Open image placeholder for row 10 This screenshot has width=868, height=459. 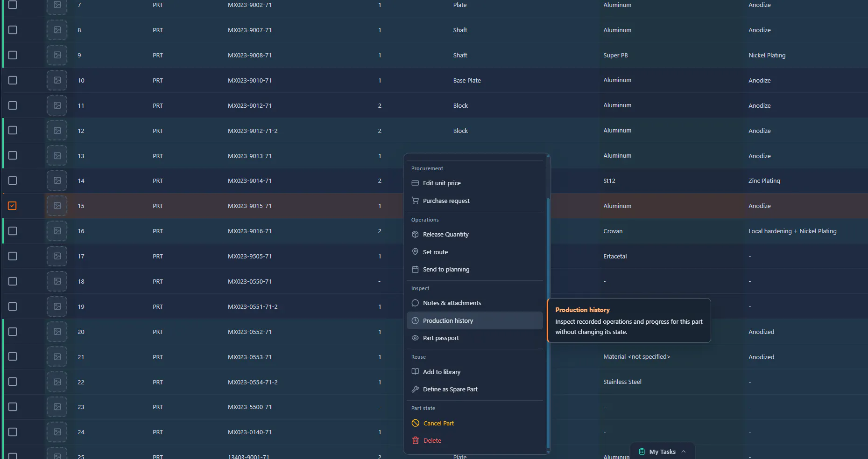pyautogui.click(x=57, y=80)
